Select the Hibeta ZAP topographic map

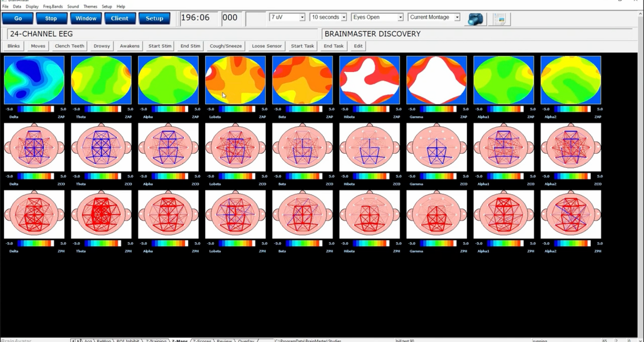tap(369, 80)
